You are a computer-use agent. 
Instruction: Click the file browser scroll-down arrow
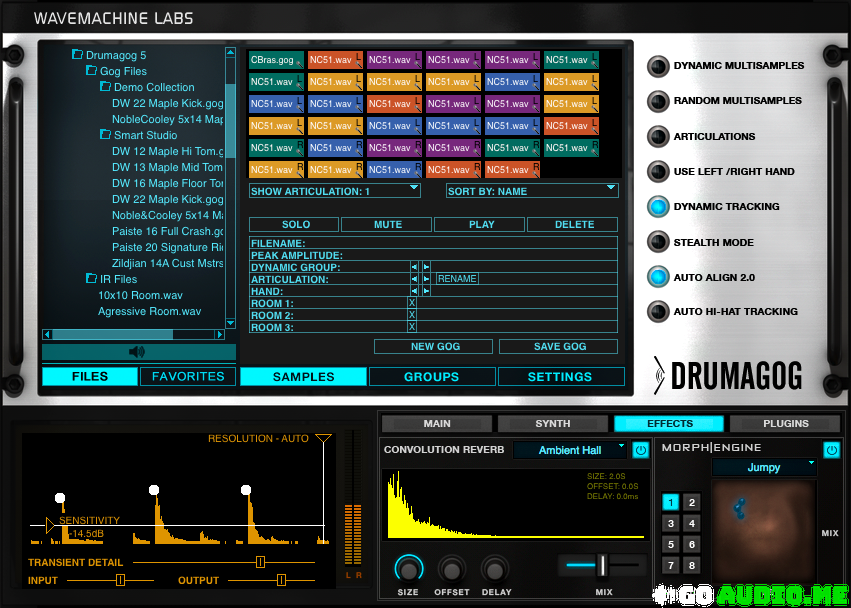(230, 323)
